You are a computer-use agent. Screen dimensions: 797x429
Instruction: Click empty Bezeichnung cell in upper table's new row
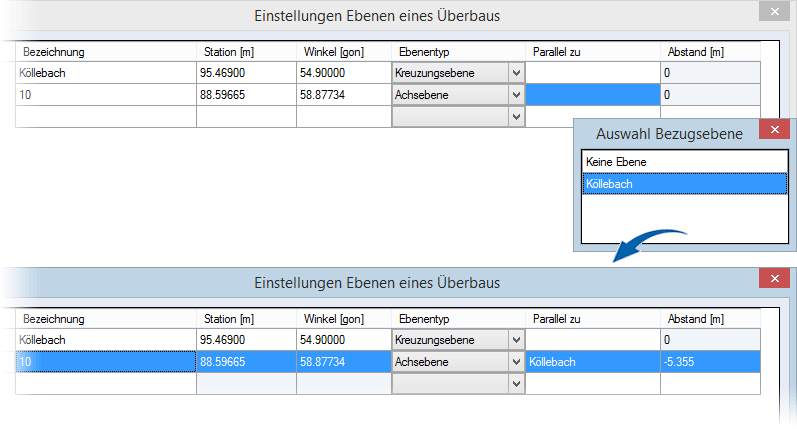pyautogui.click(x=106, y=116)
